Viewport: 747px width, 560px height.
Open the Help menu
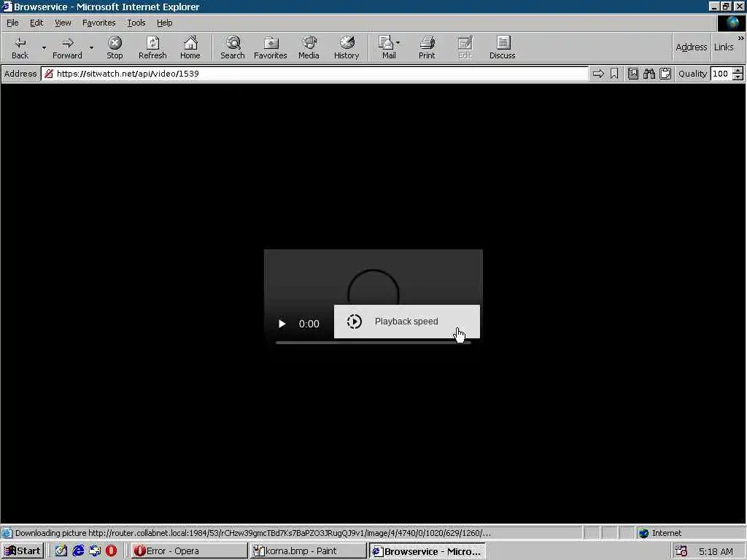[164, 23]
